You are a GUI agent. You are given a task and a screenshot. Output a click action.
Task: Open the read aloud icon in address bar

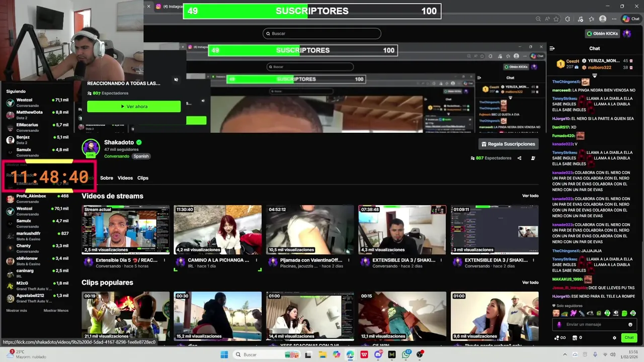coord(547,19)
